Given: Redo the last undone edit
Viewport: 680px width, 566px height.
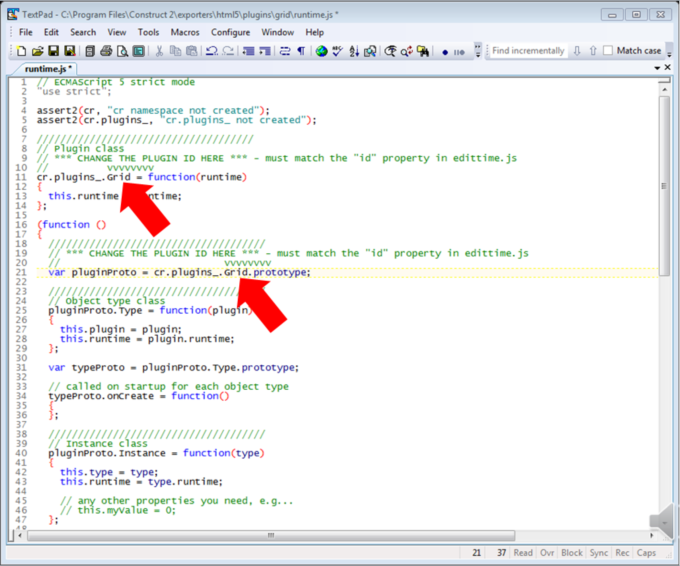Looking at the screenshot, I should (x=228, y=51).
